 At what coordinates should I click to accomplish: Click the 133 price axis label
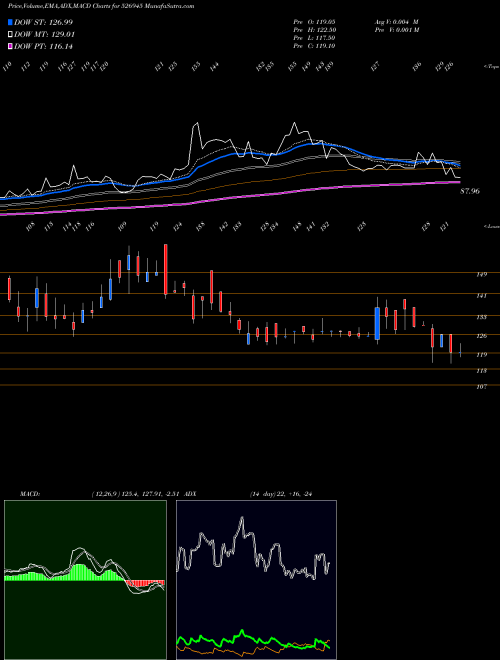[x=481, y=317]
